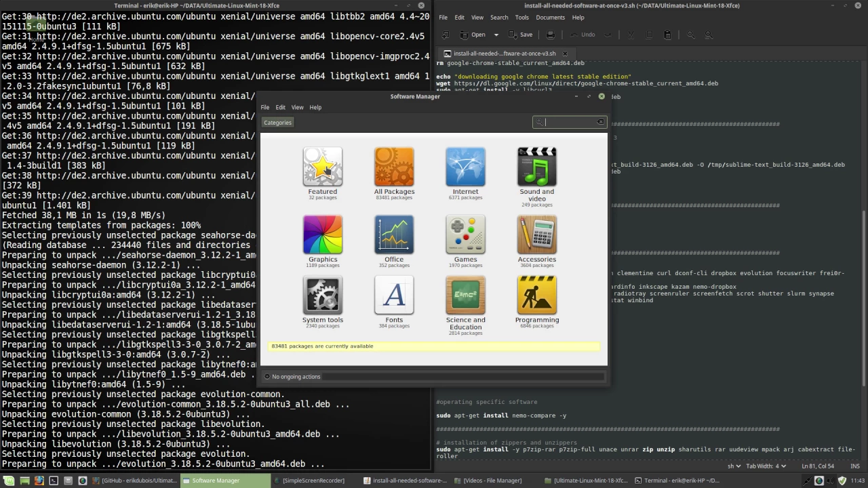Viewport: 868px width, 488px height.
Task: Click '#operating specific software' comment in editor
Action: point(486,402)
